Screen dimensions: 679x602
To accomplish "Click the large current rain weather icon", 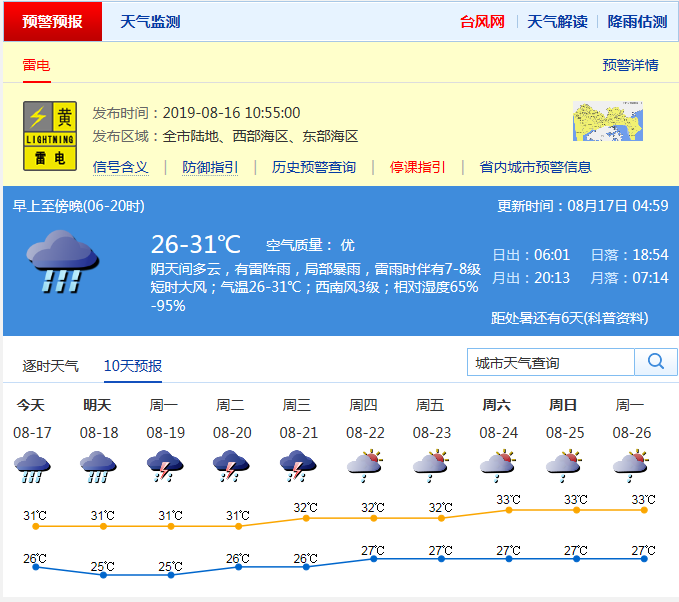I will click(62, 261).
